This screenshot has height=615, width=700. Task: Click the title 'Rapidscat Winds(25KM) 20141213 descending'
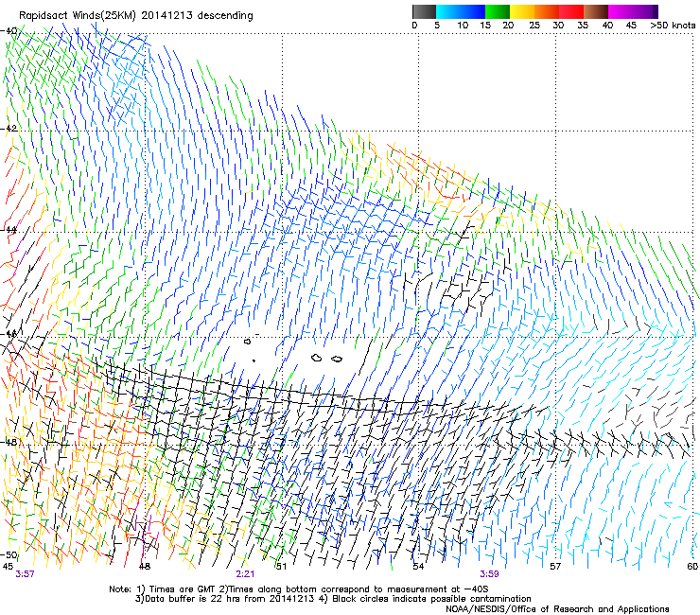[135, 16]
